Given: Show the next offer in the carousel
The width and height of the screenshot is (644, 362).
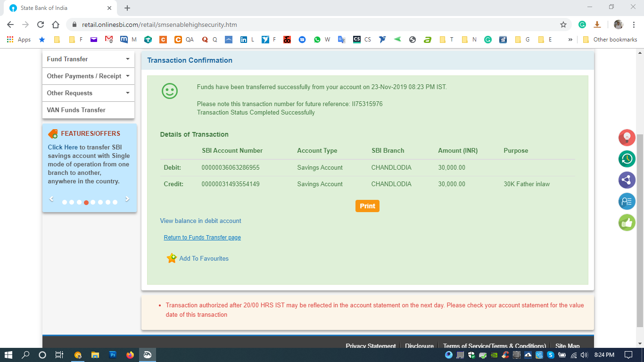Looking at the screenshot, I should tap(127, 199).
